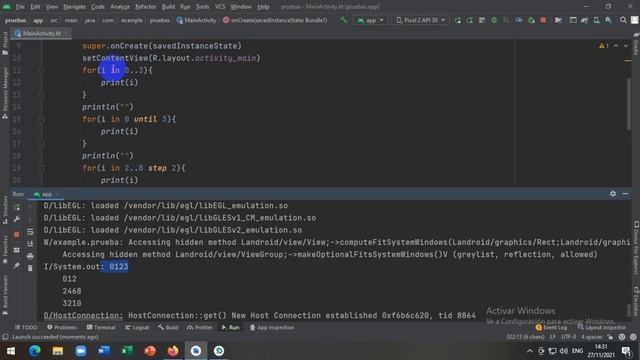
Task: Go to next highlighted error arrow
Action: pos(626,46)
